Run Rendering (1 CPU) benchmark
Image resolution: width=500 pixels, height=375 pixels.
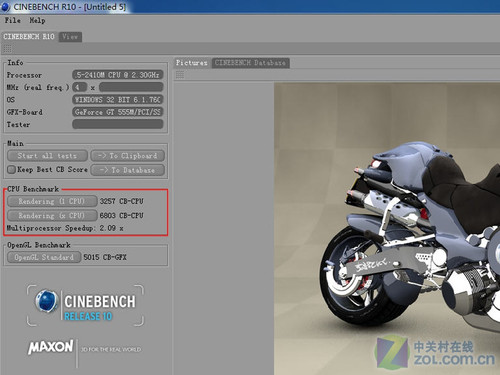(52, 201)
